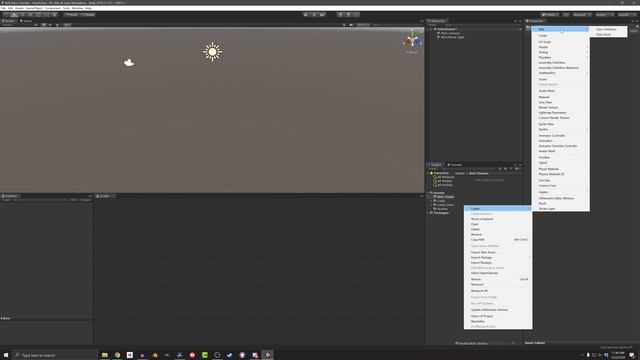This screenshot has height=360, width=640.
Task: Switch to the Game tab
Action: click(26, 21)
